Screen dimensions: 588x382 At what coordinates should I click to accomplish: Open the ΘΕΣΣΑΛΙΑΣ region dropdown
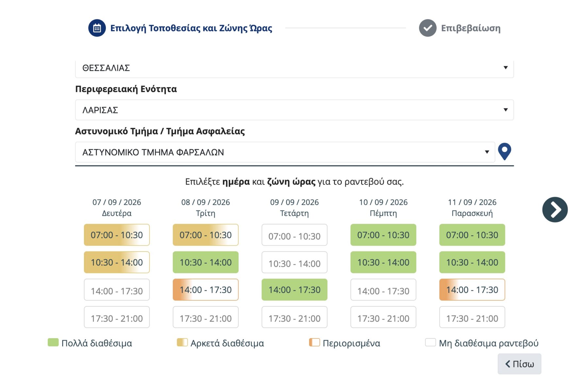pyautogui.click(x=294, y=68)
